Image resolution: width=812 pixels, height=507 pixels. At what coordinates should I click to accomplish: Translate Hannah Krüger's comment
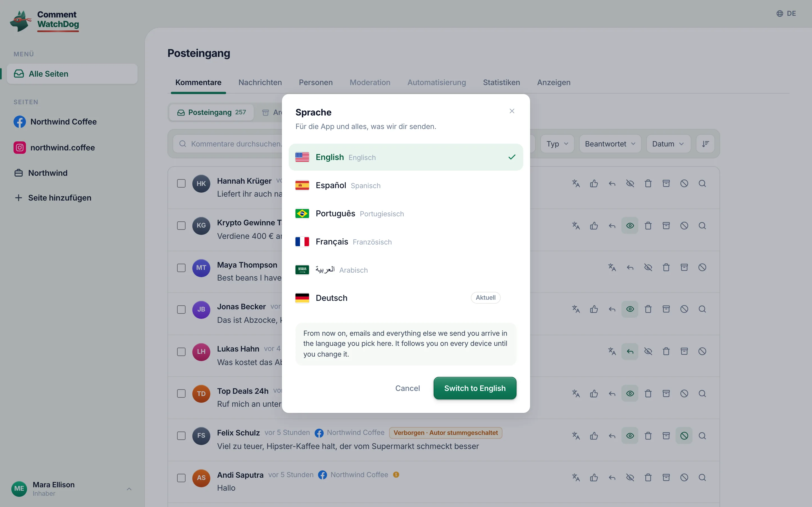coord(576,183)
